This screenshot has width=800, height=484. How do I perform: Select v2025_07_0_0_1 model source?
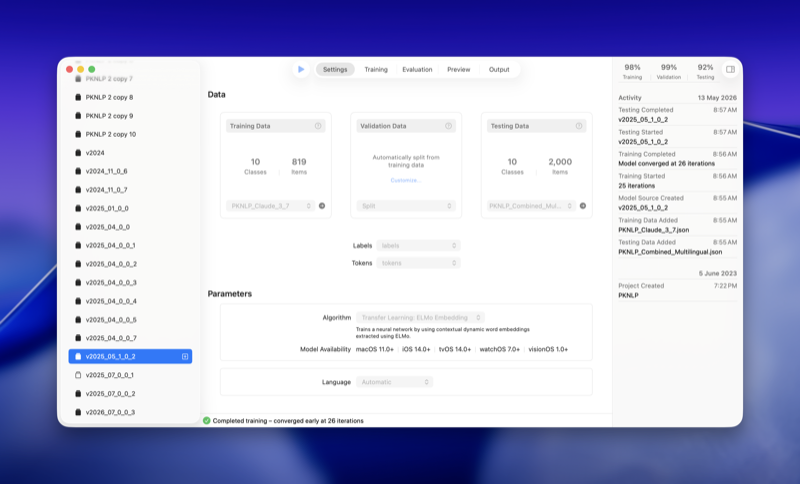(130, 375)
